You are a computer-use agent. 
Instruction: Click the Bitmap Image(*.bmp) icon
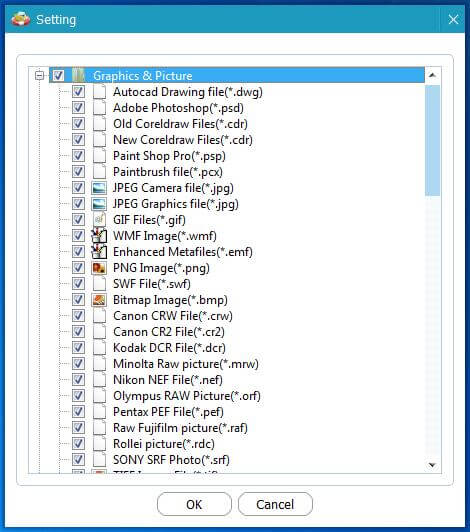(99, 300)
